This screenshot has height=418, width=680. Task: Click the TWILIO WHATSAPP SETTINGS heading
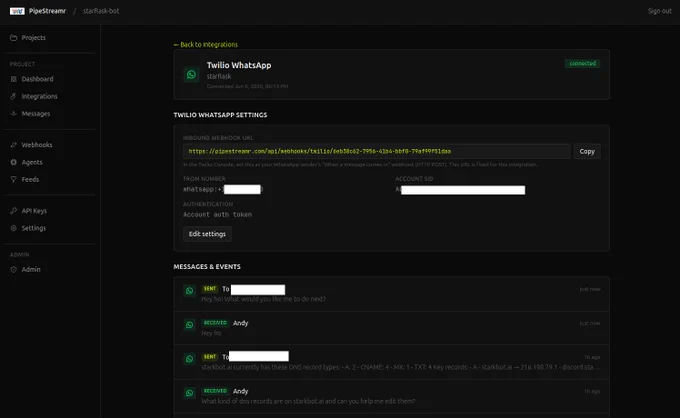click(x=220, y=115)
